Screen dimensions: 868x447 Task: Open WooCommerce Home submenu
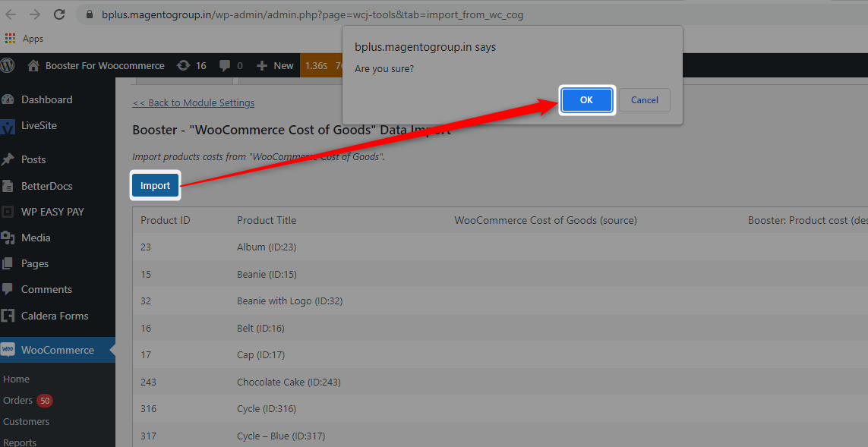coord(16,379)
